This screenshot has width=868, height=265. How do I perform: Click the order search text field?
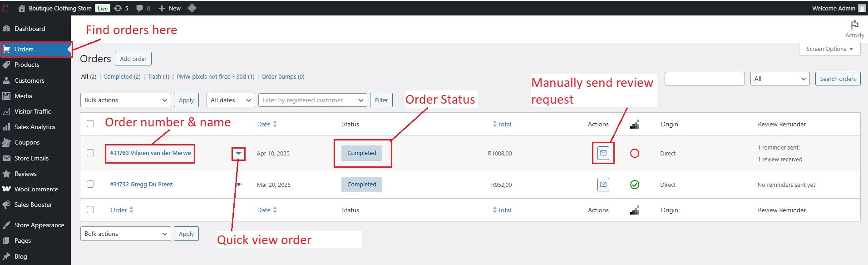click(704, 79)
